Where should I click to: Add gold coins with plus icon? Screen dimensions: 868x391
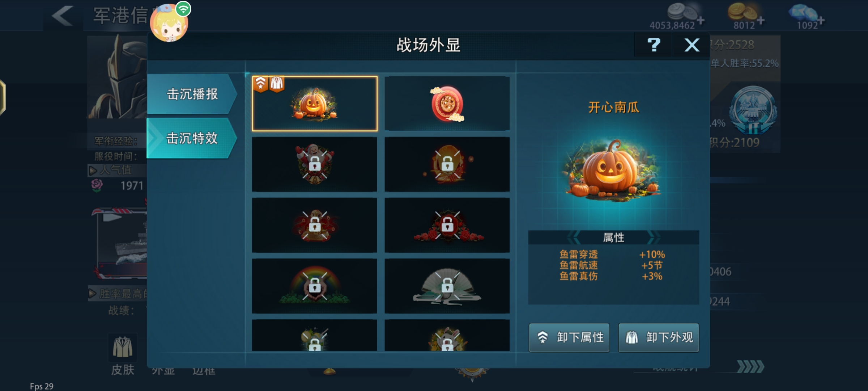click(x=761, y=21)
